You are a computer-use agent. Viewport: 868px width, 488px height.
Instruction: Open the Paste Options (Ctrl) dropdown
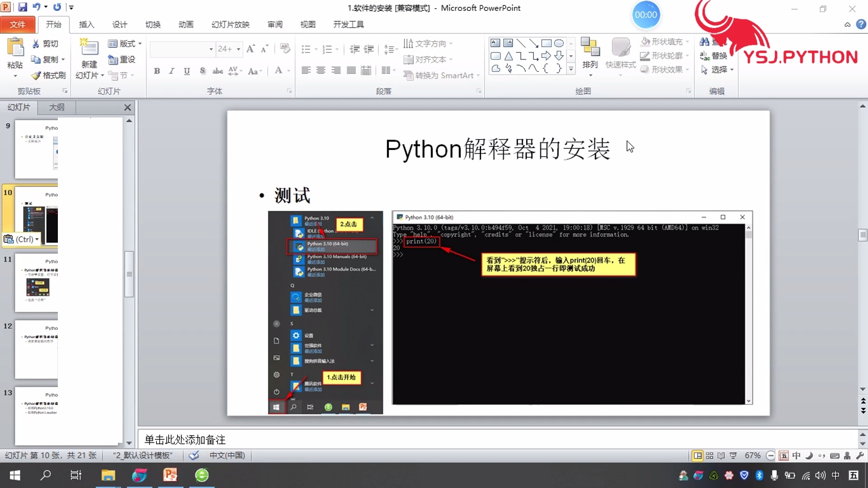[x=22, y=239]
